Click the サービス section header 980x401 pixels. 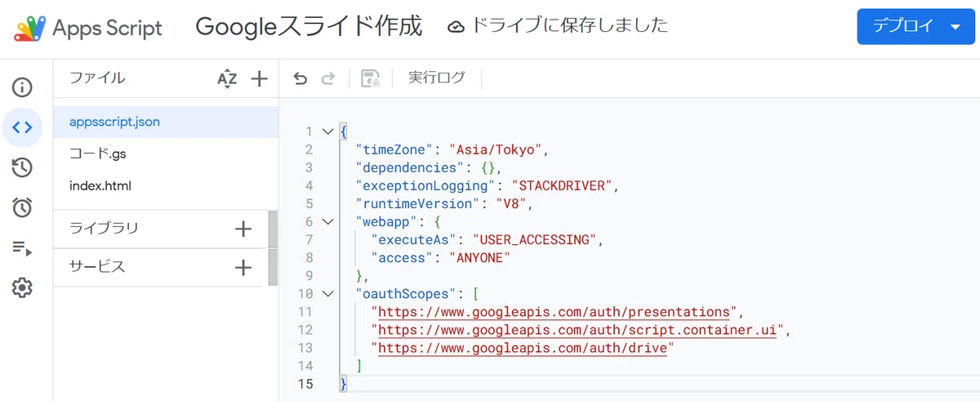[97, 267]
